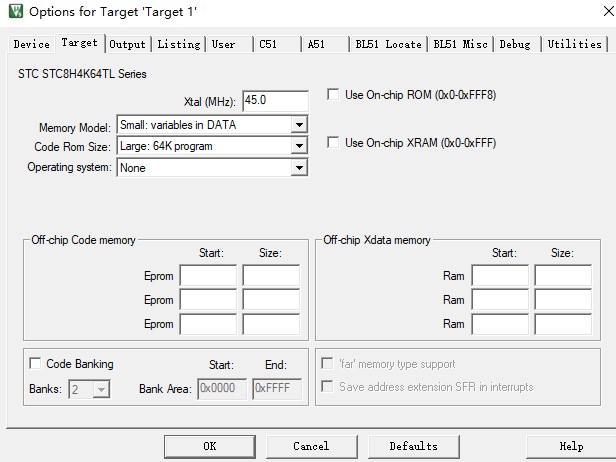Open the Utilities tab

tap(574, 44)
